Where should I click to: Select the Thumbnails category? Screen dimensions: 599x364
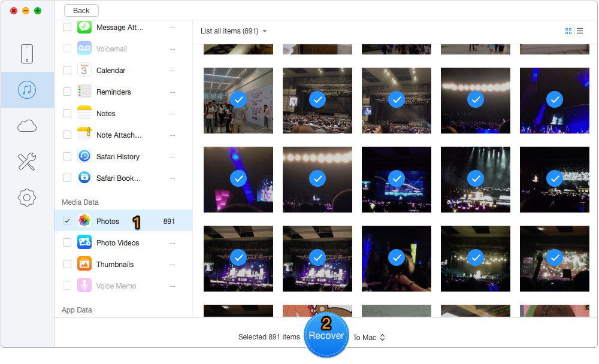coord(123,264)
